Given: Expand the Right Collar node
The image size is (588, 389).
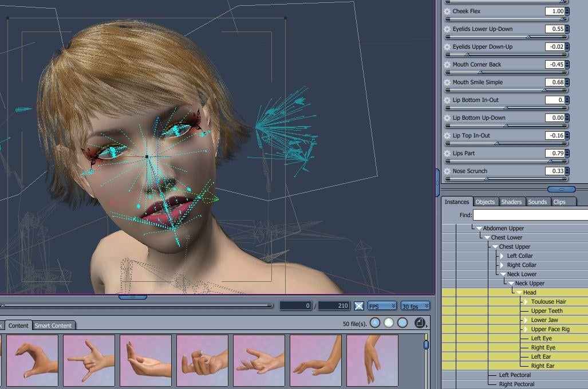Looking at the screenshot, I should (502, 265).
